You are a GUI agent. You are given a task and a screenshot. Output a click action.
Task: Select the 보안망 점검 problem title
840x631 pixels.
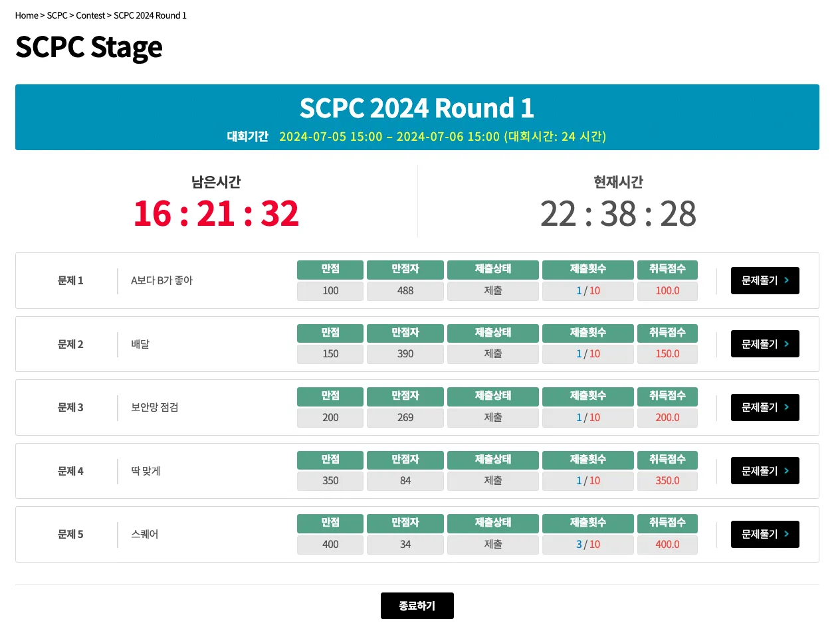point(155,407)
